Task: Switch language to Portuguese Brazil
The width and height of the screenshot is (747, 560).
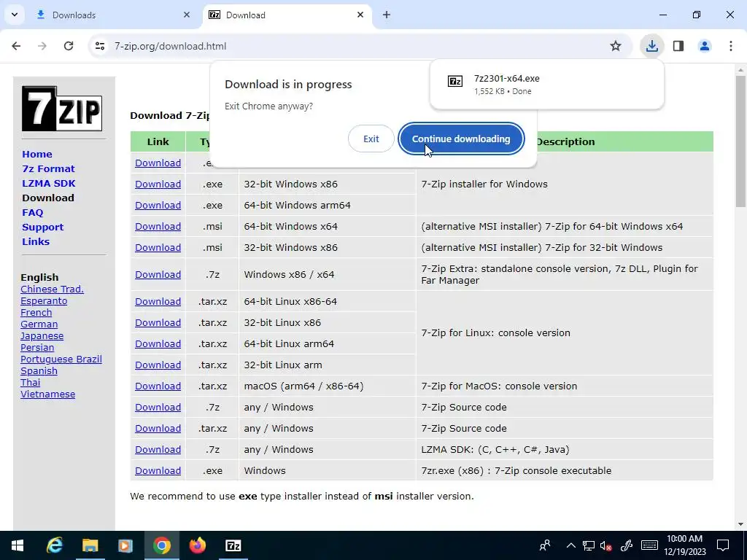Action: (x=61, y=359)
